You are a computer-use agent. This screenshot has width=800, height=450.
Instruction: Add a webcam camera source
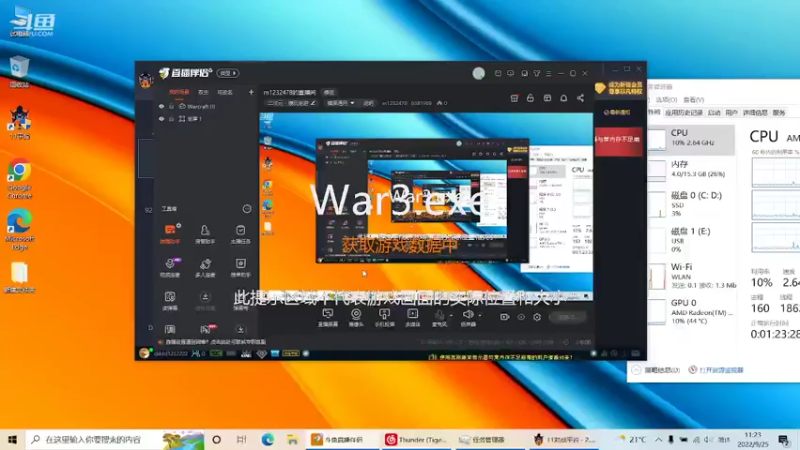click(356, 317)
